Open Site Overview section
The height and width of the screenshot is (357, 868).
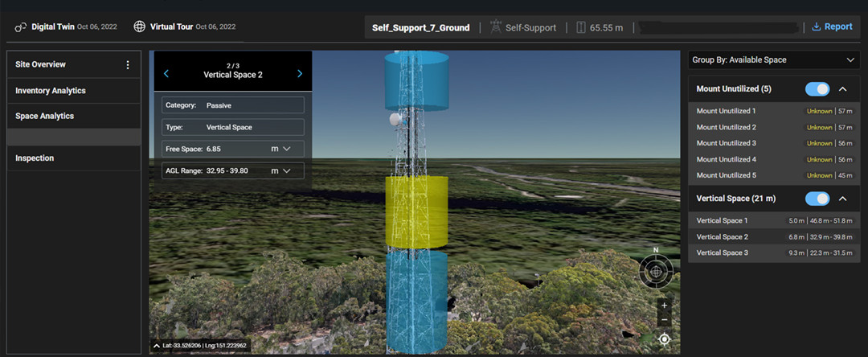[x=74, y=65]
